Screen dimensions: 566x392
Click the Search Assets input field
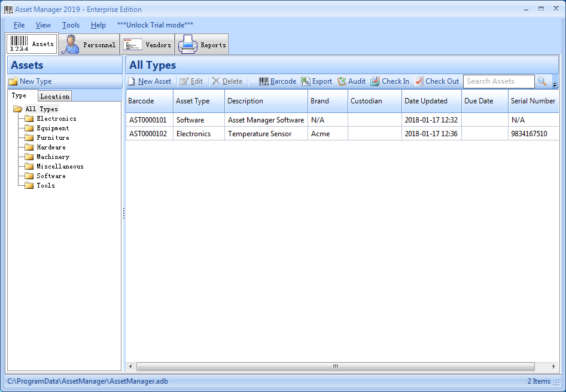(x=498, y=81)
